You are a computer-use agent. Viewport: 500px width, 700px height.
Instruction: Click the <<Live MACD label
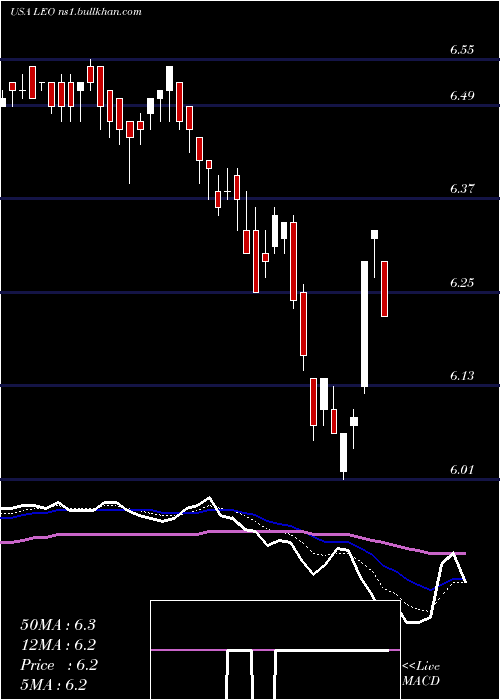(421, 674)
